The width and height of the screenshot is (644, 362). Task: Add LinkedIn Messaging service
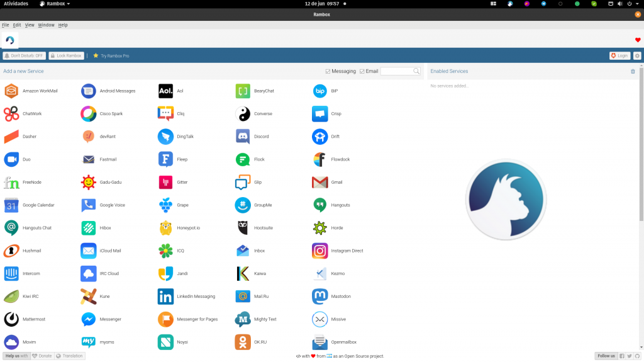pyautogui.click(x=186, y=296)
